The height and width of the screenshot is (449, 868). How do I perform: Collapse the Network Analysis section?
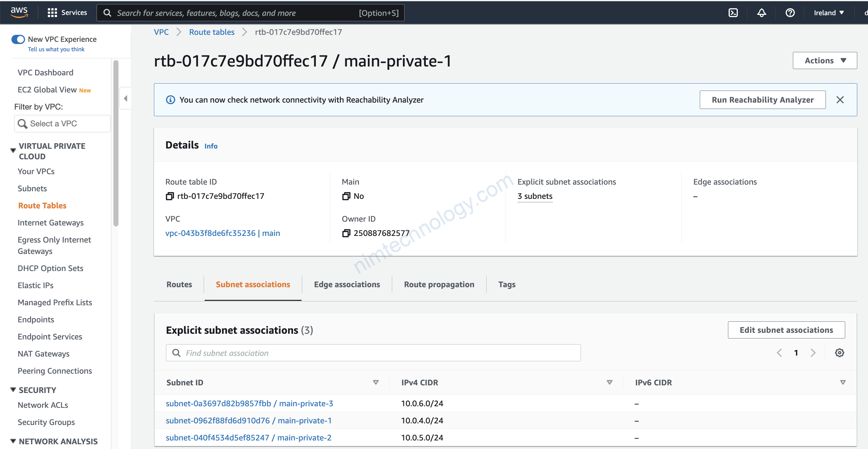[13, 441]
